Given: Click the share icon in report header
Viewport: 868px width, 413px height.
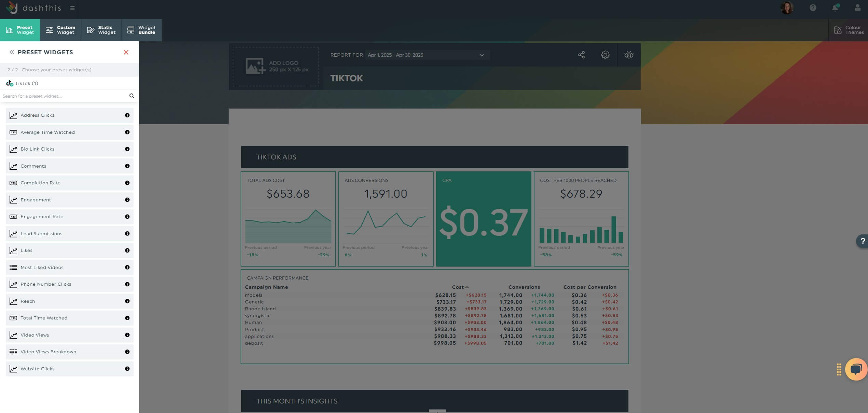Looking at the screenshot, I should 581,55.
